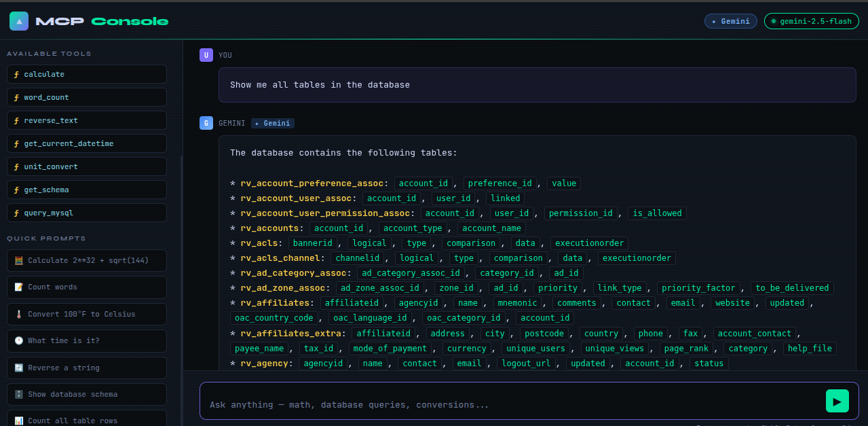Open the gemini-2.5-flash model selector

[x=812, y=21]
